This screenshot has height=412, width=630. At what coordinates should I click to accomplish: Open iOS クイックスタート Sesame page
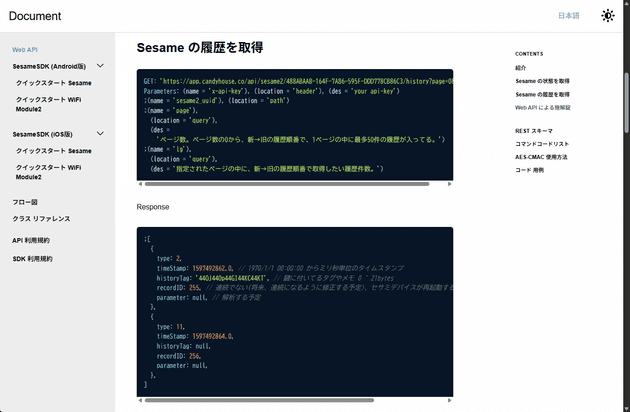click(53, 151)
